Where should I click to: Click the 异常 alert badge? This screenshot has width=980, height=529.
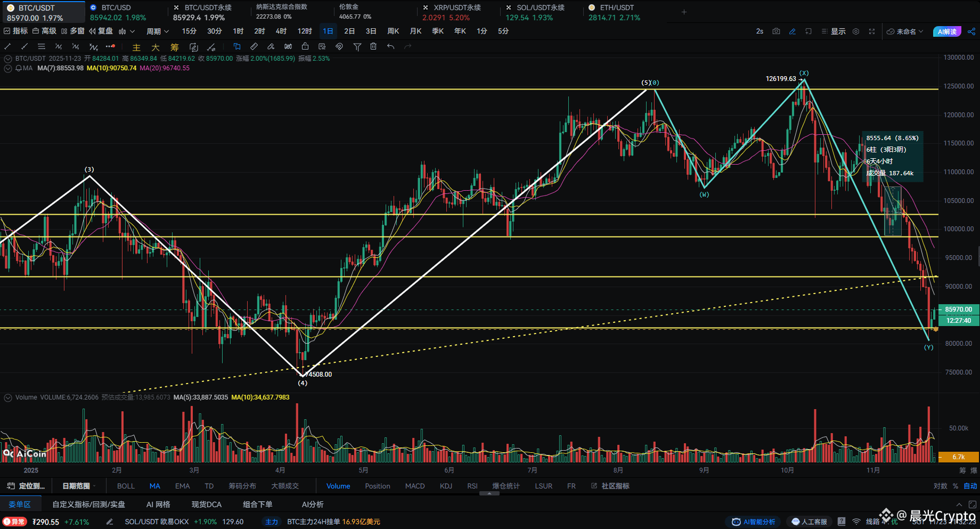[x=15, y=522]
